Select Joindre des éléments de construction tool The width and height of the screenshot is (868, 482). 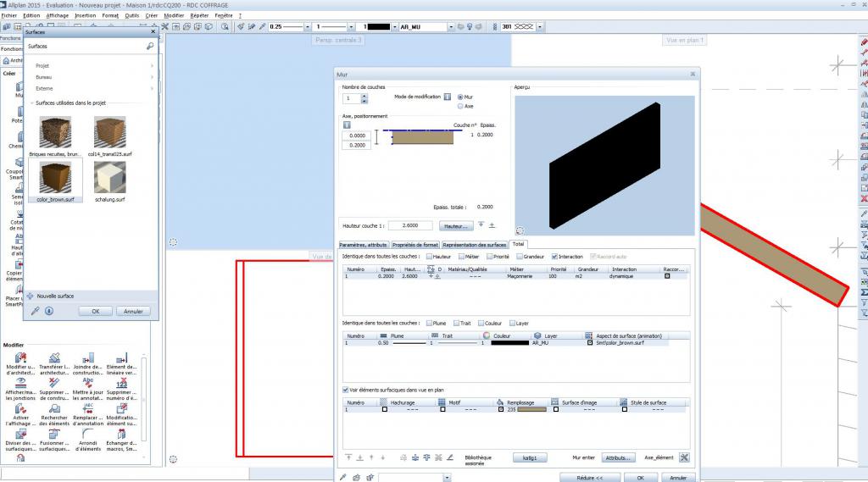(x=88, y=363)
